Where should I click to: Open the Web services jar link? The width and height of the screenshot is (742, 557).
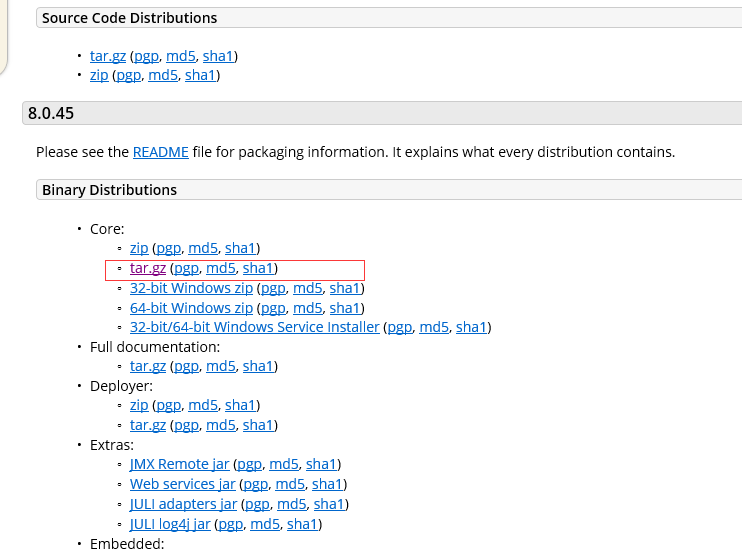click(183, 484)
